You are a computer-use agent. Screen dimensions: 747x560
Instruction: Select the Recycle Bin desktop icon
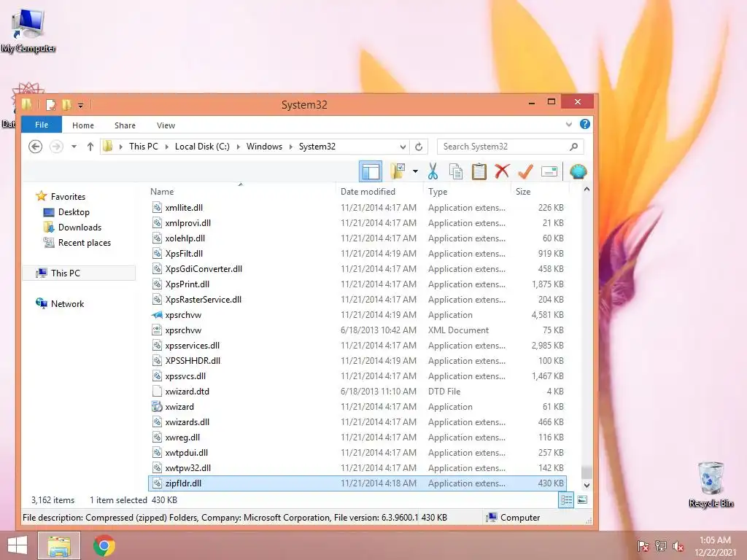pos(711,485)
